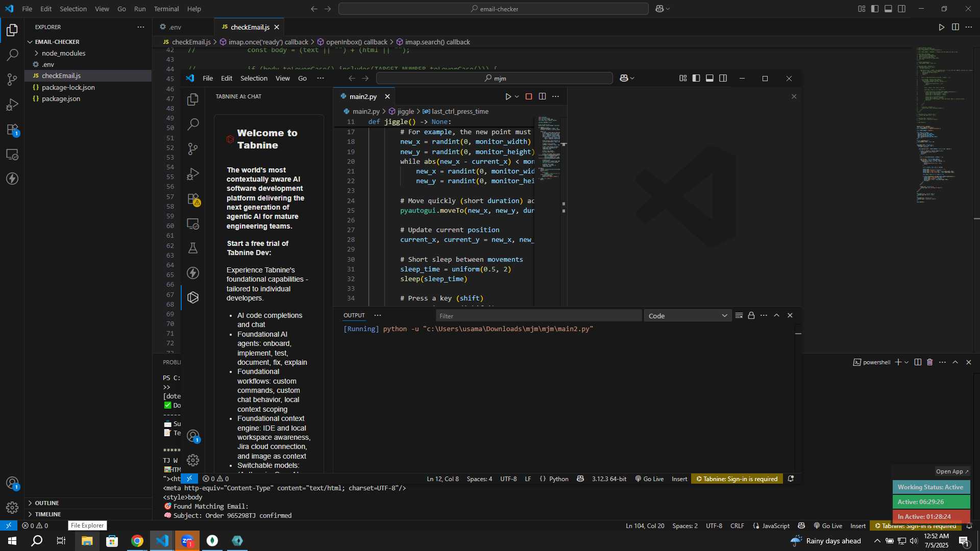Click Go Live in mjm status bar
The width and height of the screenshot is (980, 551).
point(649,479)
